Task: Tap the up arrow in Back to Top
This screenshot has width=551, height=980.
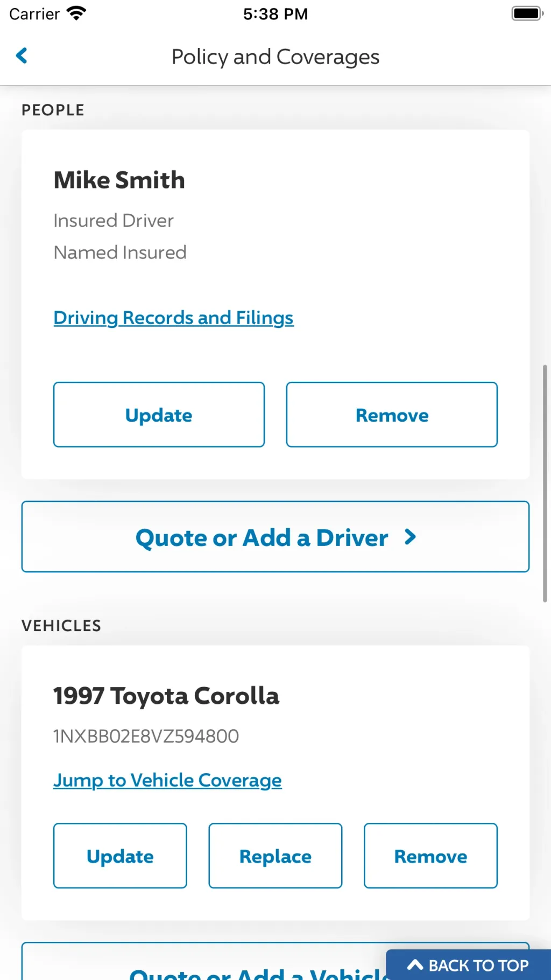Action: tap(415, 964)
